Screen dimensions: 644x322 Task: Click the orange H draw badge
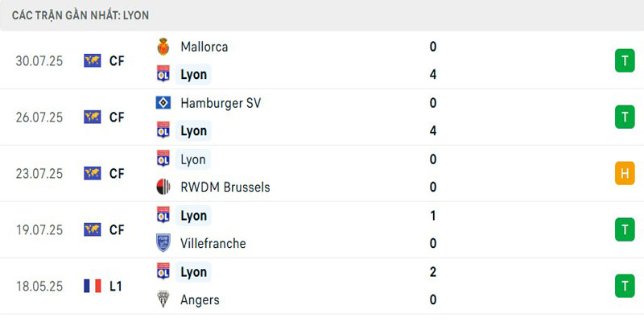[625, 173]
